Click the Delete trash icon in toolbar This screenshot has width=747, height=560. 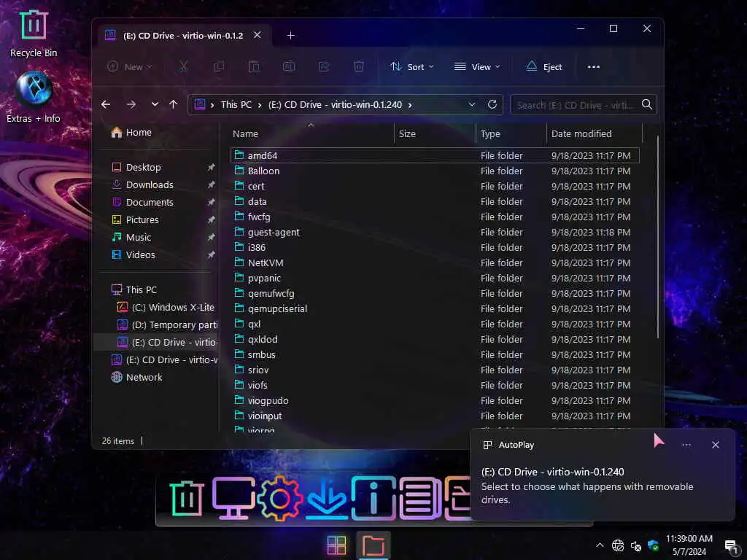(x=359, y=66)
